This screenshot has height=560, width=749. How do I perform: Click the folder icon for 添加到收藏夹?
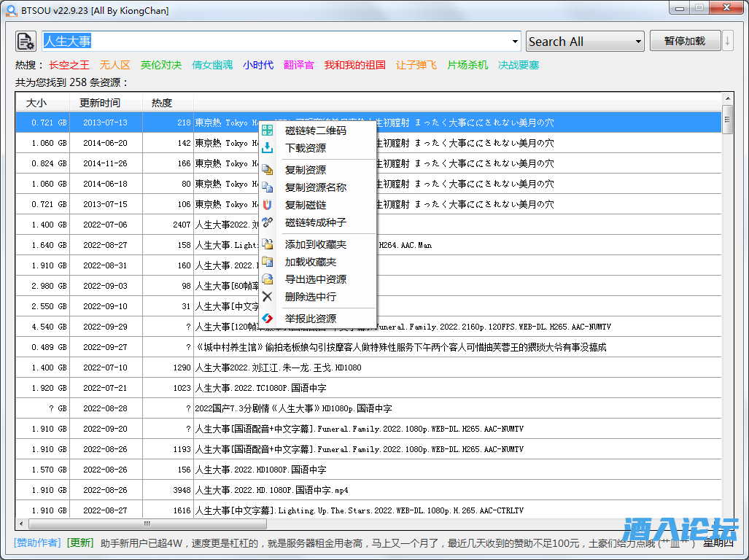pyautogui.click(x=268, y=244)
